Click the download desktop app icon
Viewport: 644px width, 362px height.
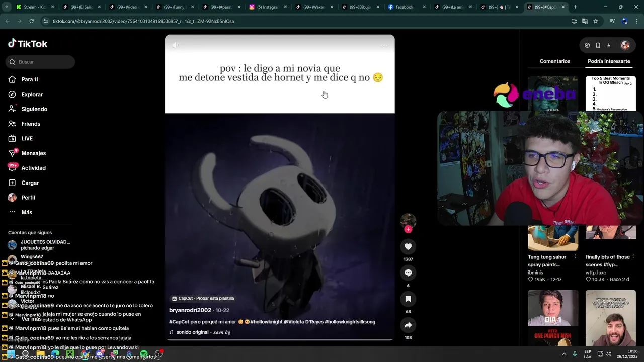click(608, 45)
